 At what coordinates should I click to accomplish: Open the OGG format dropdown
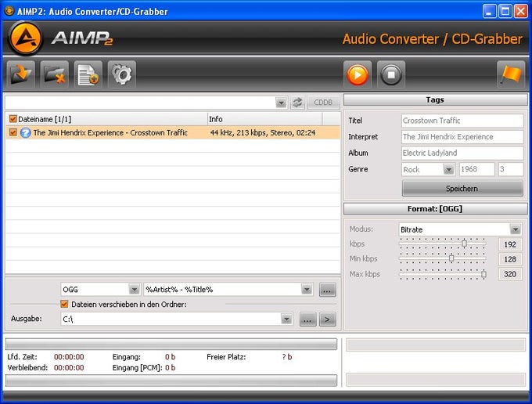pyautogui.click(x=135, y=290)
